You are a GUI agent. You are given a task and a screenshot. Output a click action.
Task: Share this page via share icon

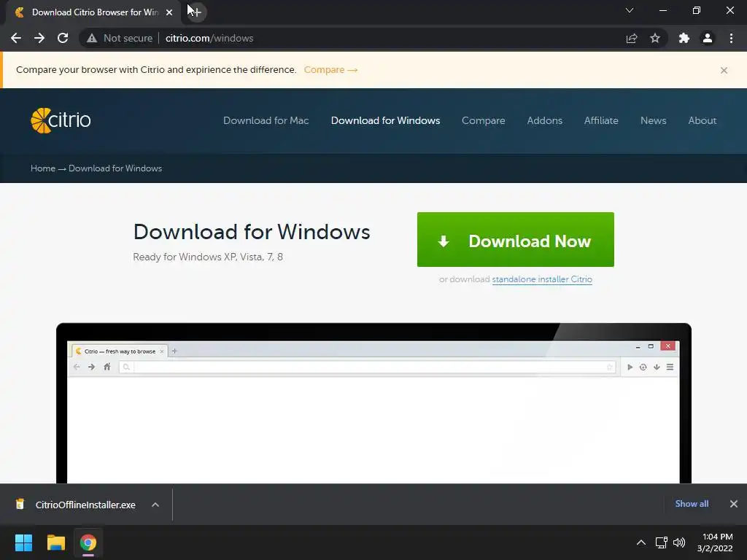point(632,38)
